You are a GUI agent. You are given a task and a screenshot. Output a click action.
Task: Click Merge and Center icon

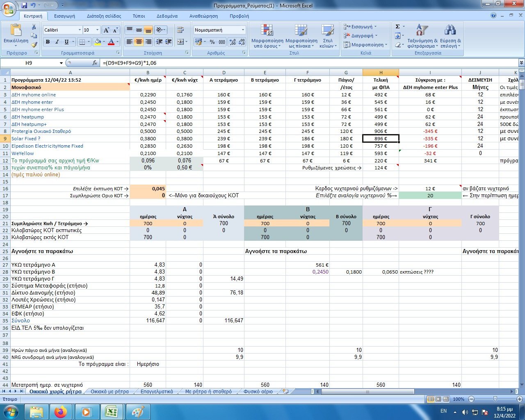click(x=180, y=42)
